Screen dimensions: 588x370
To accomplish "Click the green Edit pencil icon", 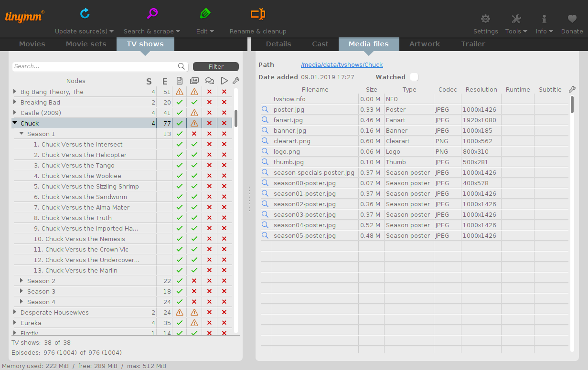I will pos(205,13).
